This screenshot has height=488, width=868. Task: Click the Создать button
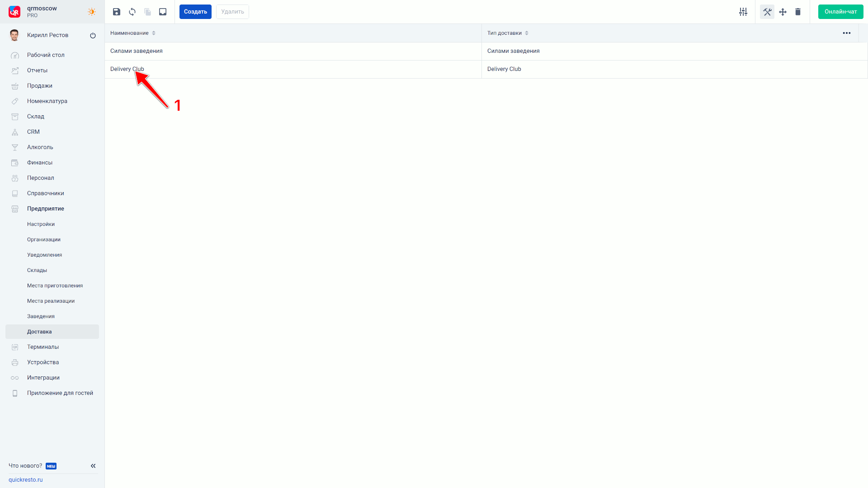(x=195, y=12)
